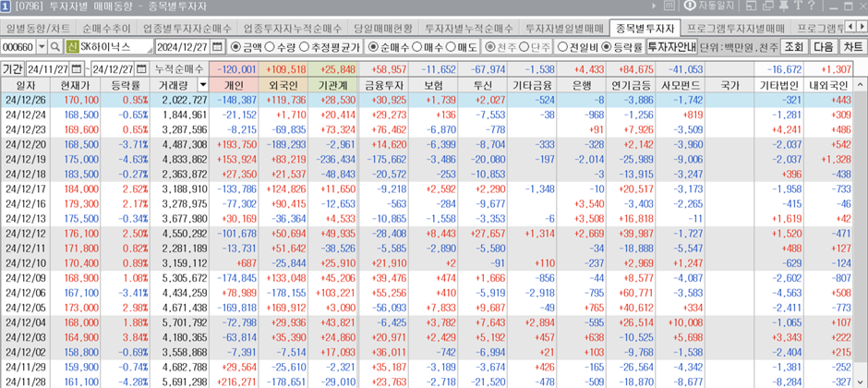Screen dimensions: 868x388
Task: Click the 외국인 column header
Action: 285,84
